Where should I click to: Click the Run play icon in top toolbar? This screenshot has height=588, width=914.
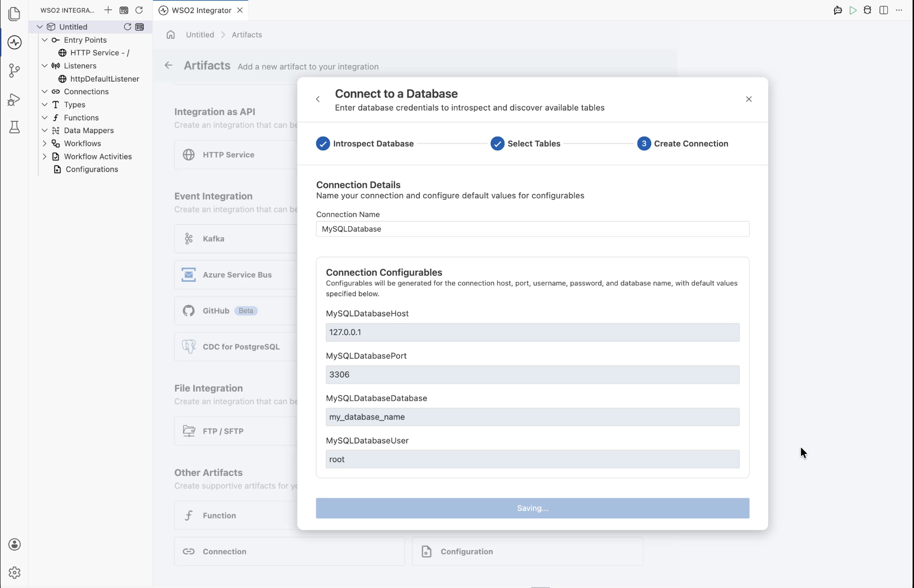tap(853, 10)
